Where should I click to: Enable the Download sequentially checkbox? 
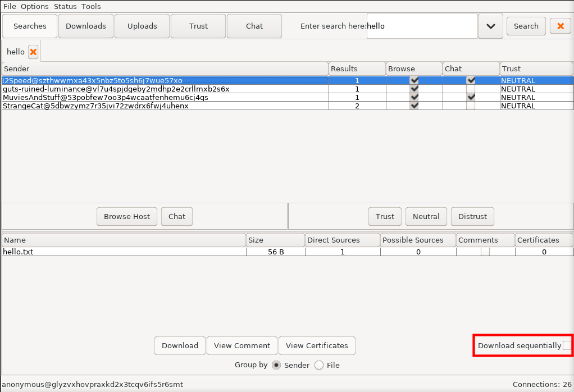pyautogui.click(x=567, y=345)
